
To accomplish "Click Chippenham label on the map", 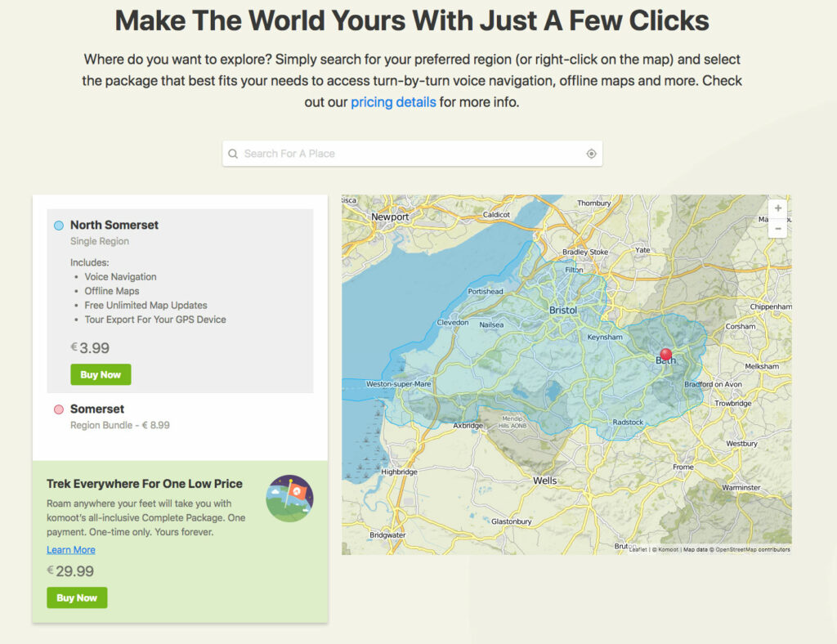I will point(771,306).
